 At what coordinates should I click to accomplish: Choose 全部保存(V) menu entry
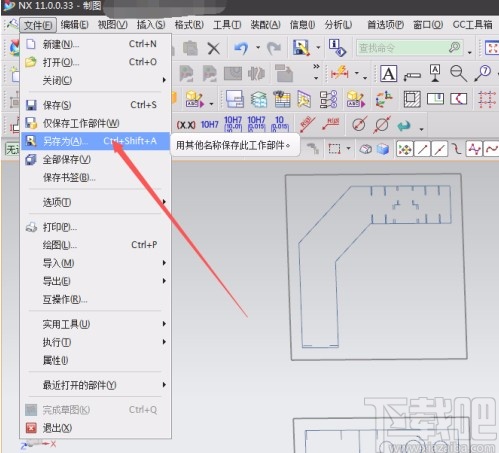pyautogui.click(x=96, y=160)
